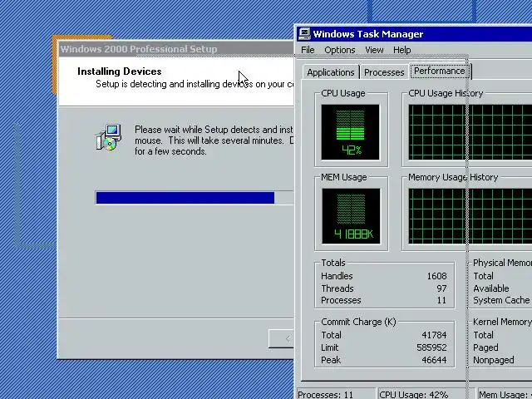Click the CPU Usage History graph
Image resolution: width=532 pixels, height=399 pixels.
click(x=470, y=132)
